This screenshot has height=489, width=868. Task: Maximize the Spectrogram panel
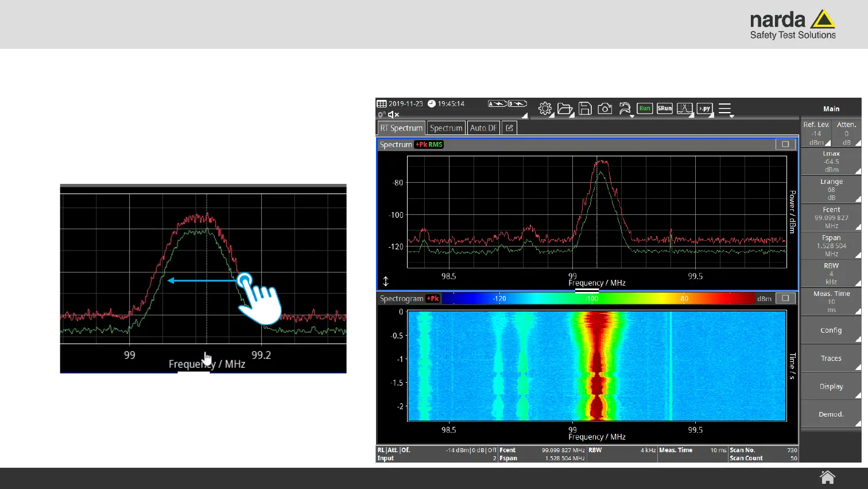coord(785,298)
